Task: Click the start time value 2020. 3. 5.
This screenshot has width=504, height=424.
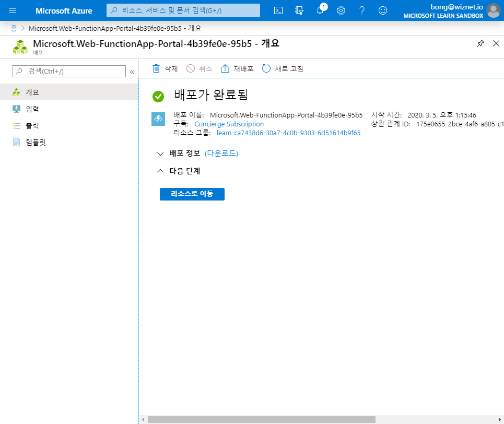Action: [442, 115]
